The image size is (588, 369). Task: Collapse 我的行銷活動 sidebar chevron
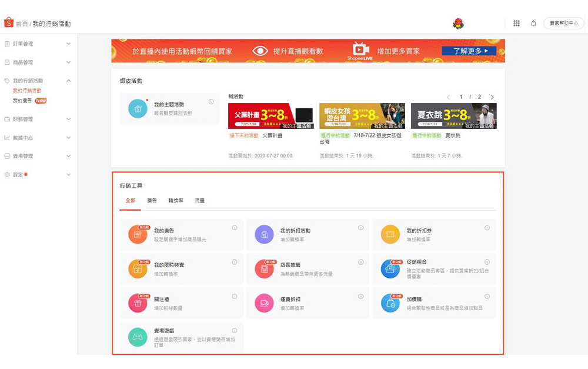coord(69,81)
